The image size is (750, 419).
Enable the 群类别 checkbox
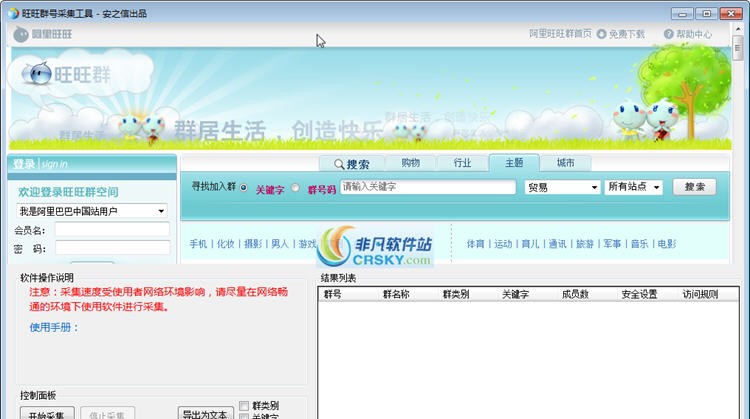[x=244, y=406]
